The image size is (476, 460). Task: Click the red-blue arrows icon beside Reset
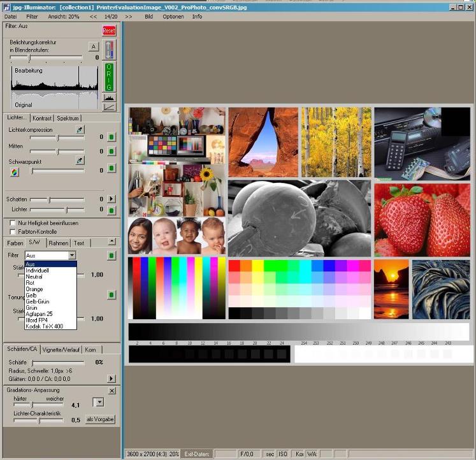point(109,50)
